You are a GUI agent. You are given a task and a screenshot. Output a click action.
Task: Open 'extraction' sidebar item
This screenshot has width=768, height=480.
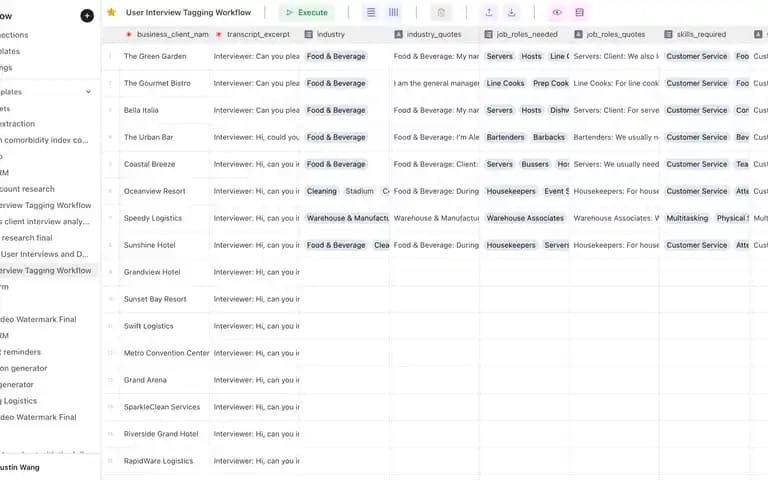coord(18,124)
